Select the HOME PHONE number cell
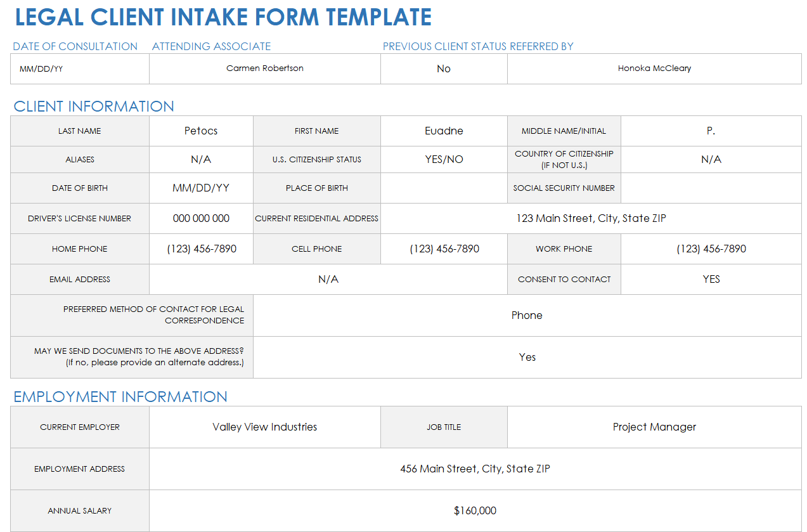The image size is (807, 532). point(200,249)
